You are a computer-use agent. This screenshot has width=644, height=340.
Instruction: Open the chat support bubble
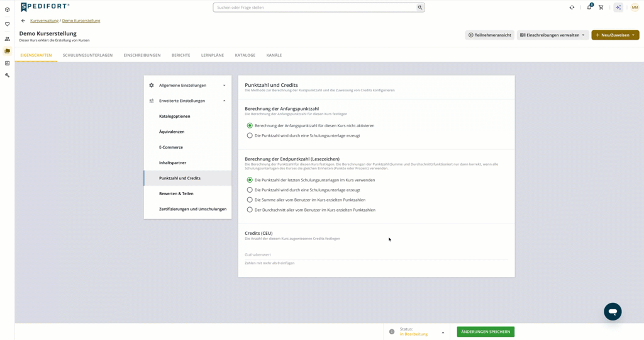tap(613, 312)
